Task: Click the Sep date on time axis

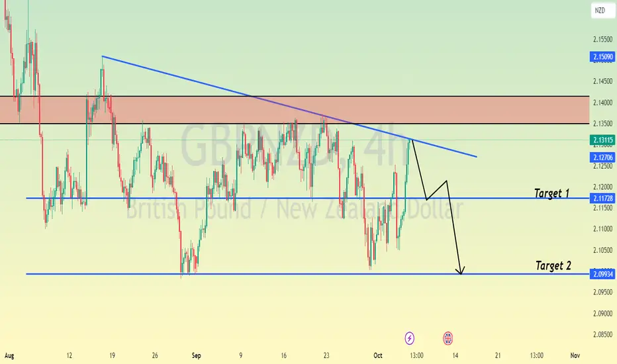Action: pos(197,355)
